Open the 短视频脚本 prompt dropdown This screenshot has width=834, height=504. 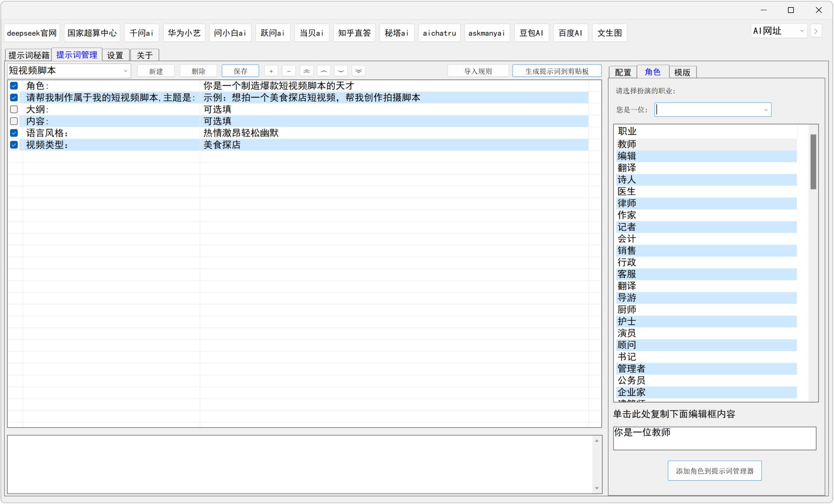69,71
